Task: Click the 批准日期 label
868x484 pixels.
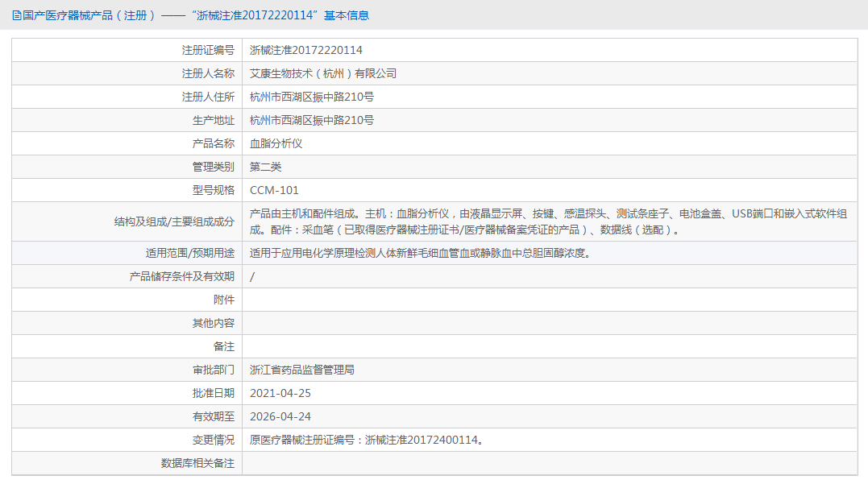Action: 214,393
